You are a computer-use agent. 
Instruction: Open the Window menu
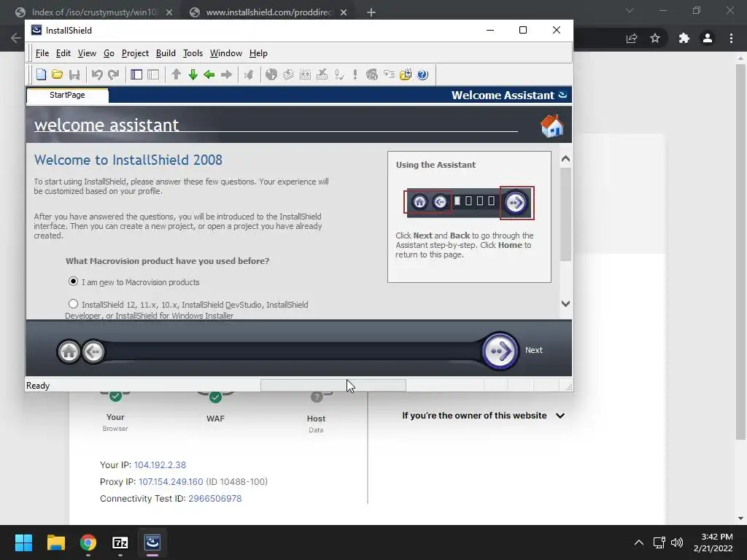point(226,53)
